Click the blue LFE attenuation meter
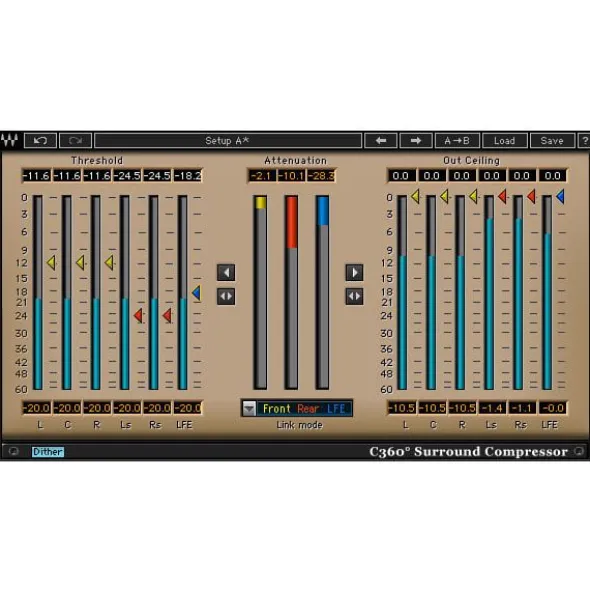Screen dimensions: 590x591 click(x=322, y=292)
